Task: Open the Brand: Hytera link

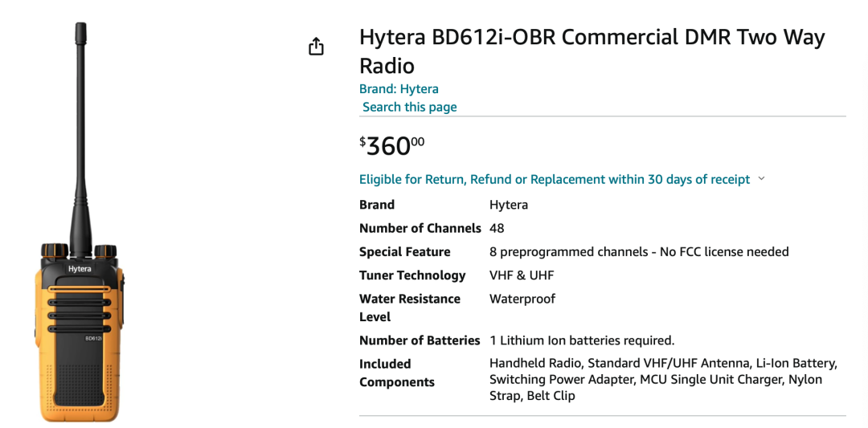Action: pyautogui.click(x=399, y=88)
